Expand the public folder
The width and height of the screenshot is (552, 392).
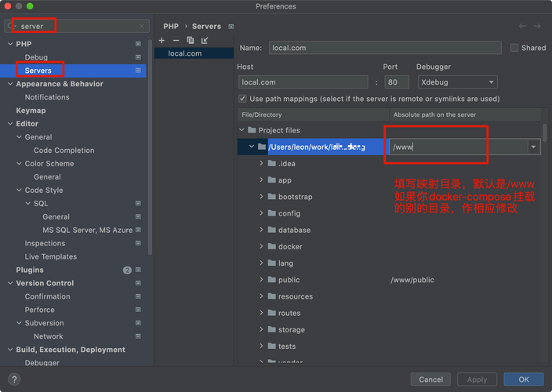(x=261, y=279)
